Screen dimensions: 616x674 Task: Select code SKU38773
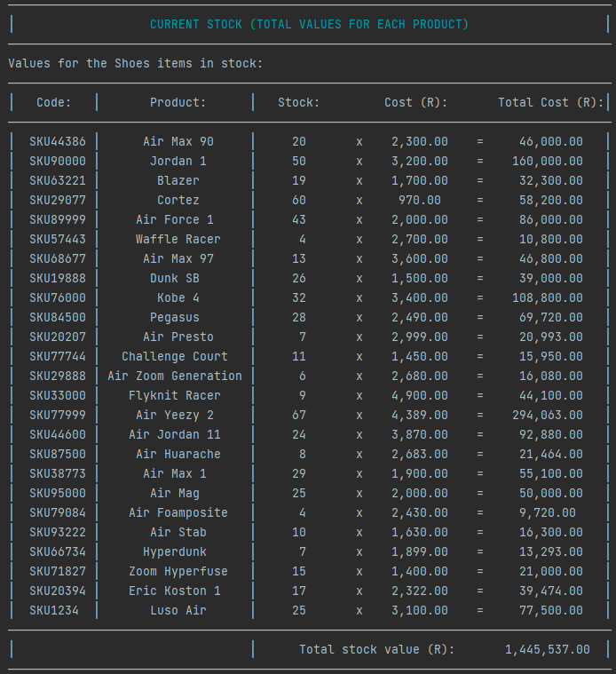tap(58, 473)
